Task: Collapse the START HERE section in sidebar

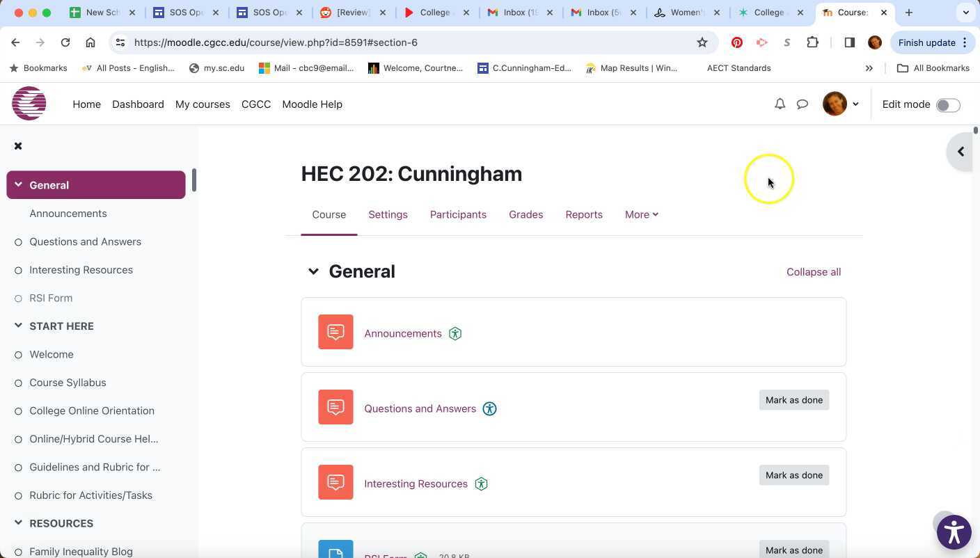Action: click(17, 326)
